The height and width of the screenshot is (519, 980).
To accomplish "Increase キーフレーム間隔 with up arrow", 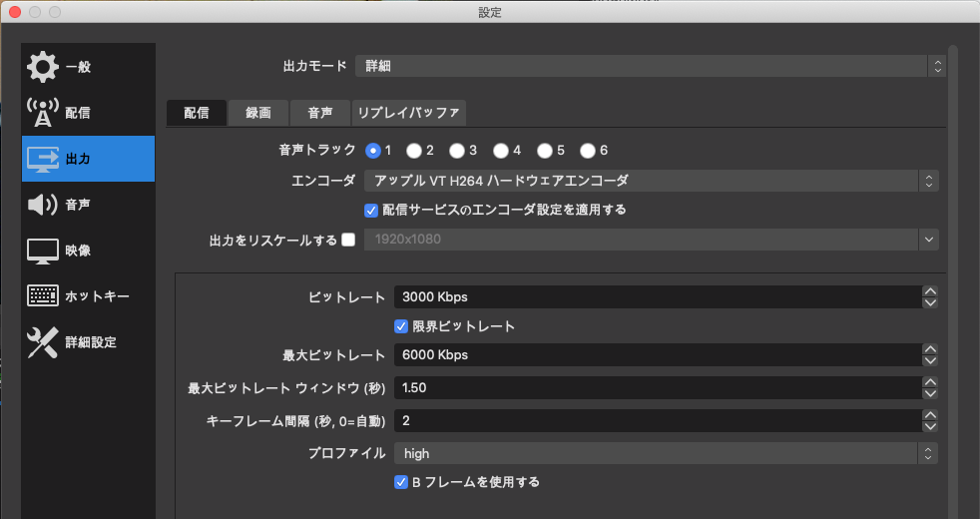I will (930, 415).
